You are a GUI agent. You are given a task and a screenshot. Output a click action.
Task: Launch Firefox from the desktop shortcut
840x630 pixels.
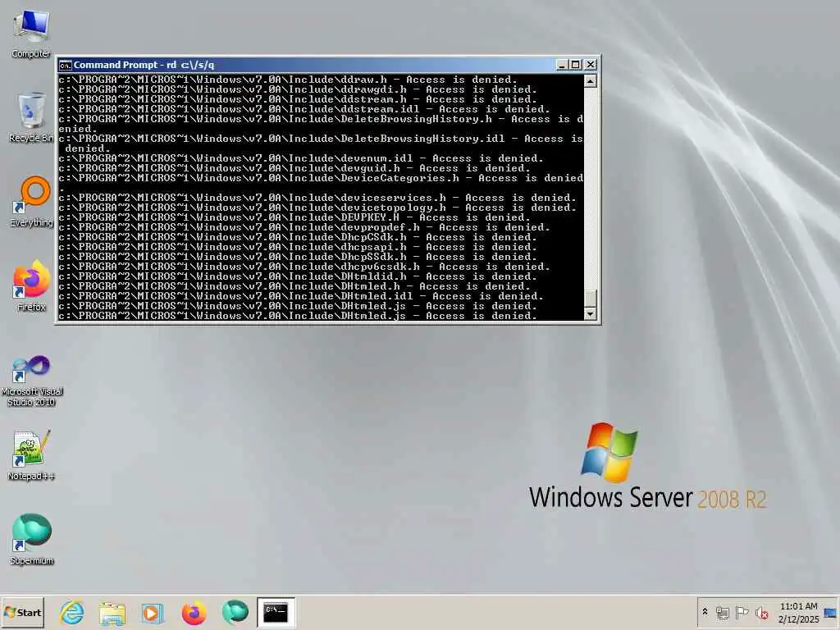click(31, 286)
